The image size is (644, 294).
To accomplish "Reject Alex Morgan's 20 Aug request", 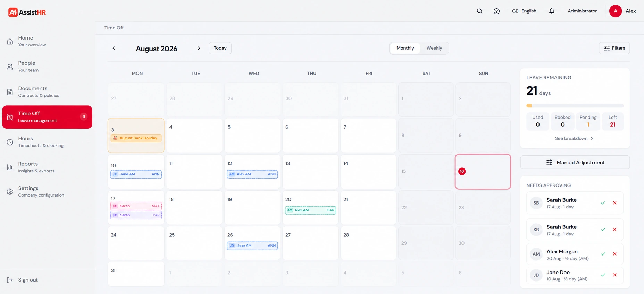I will pos(614,254).
